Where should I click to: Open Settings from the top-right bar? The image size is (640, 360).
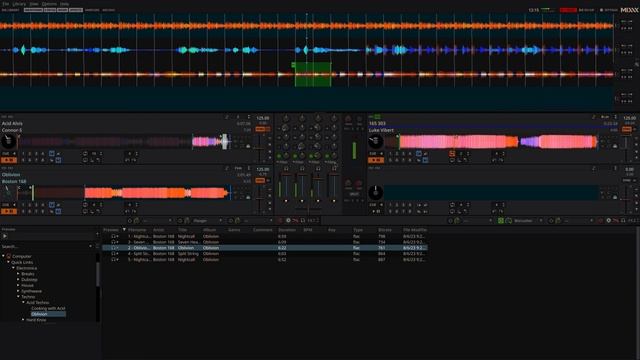coord(609,10)
